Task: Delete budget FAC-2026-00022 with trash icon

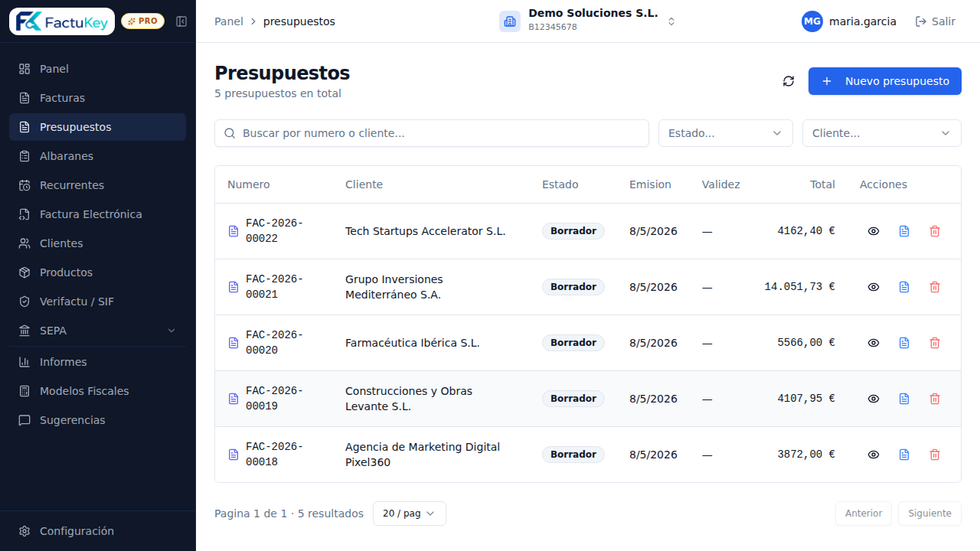Action: click(x=935, y=231)
